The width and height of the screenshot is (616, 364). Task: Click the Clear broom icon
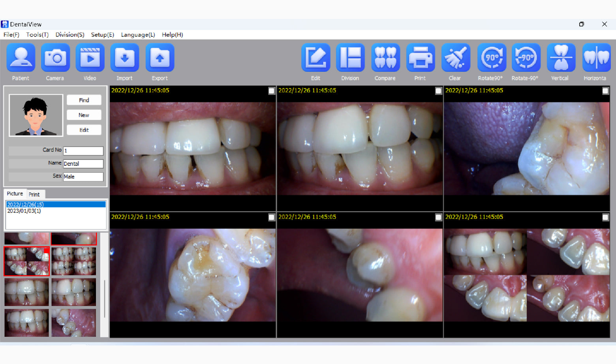455,58
